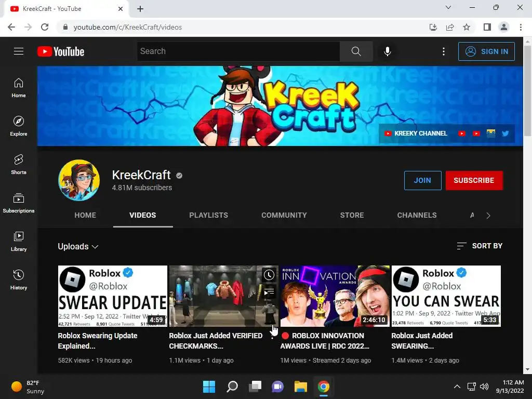Click the Innovation Awards video thumbnail
Viewport: 532px width, 399px height.
335,296
